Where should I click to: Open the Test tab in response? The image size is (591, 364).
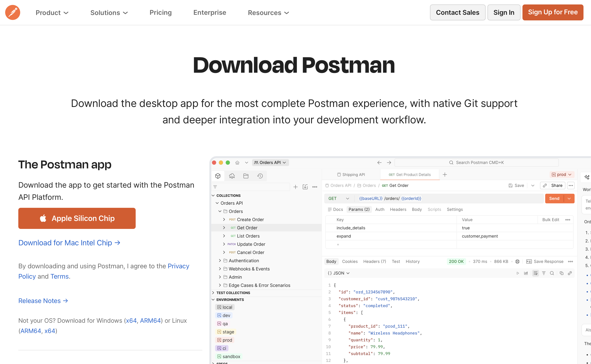(396, 262)
